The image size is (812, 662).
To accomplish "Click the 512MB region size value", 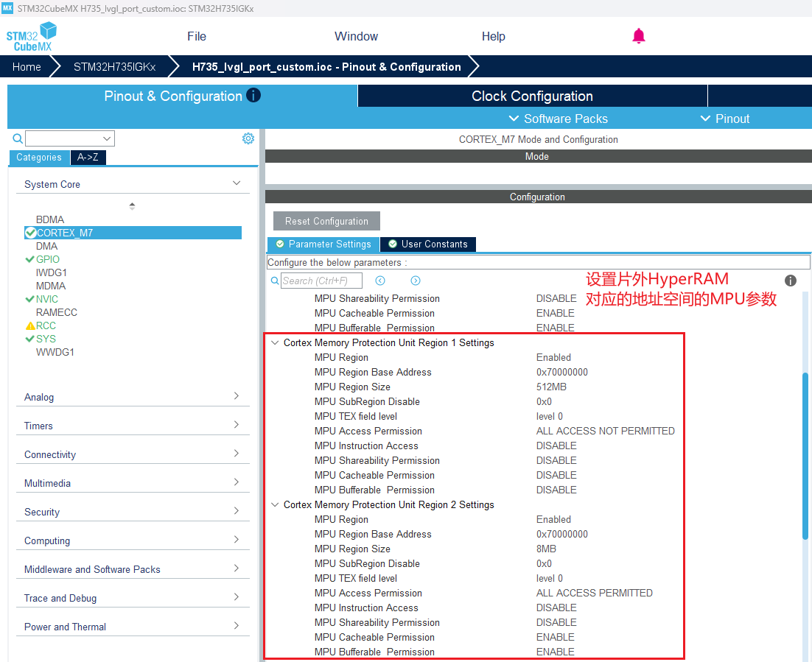I will click(x=551, y=387).
